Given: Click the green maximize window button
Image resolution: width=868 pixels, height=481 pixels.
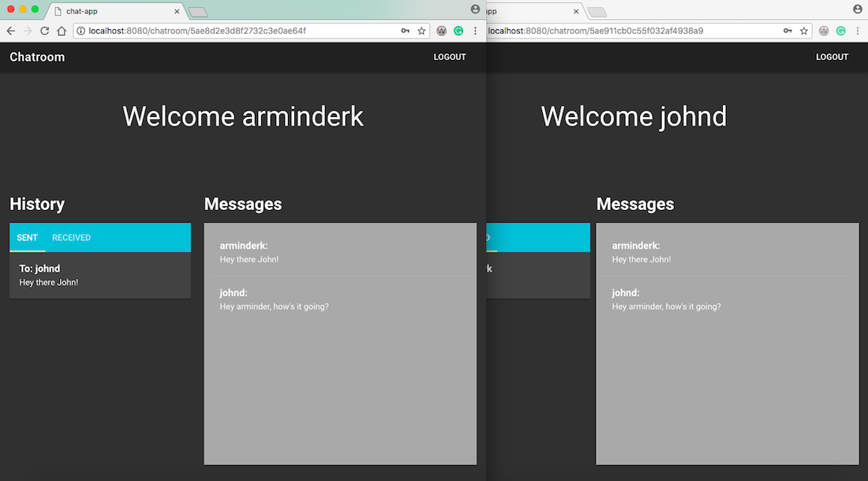Looking at the screenshot, I should [x=35, y=9].
